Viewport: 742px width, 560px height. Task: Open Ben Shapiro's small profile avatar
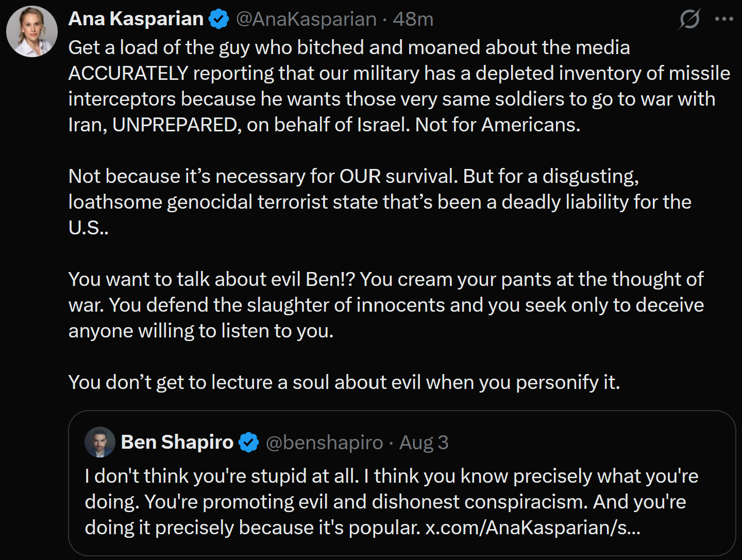tap(100, 442)
